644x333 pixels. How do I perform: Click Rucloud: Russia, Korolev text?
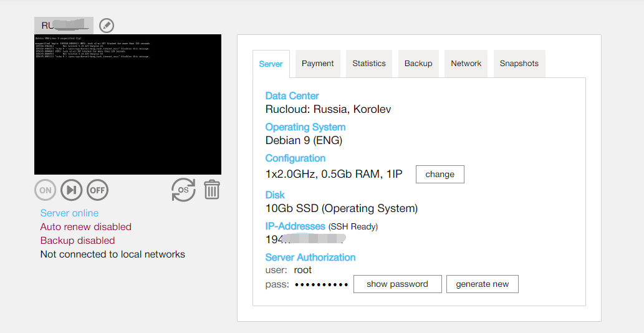[328, 109]
